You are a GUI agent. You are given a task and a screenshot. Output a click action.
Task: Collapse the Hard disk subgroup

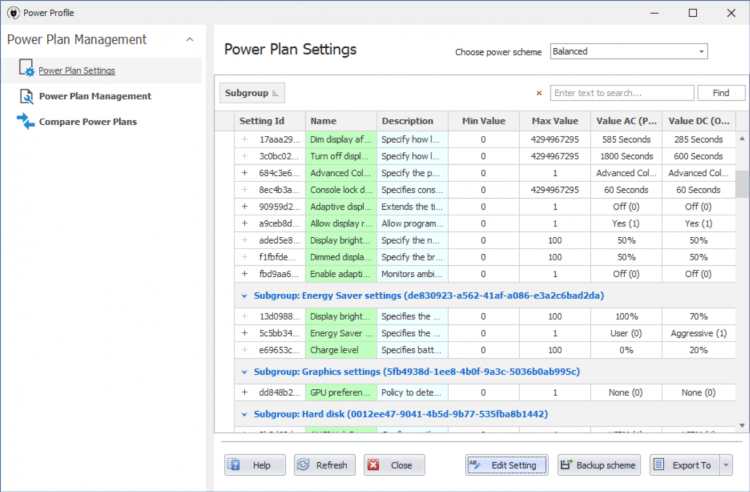tap(244, 413)
